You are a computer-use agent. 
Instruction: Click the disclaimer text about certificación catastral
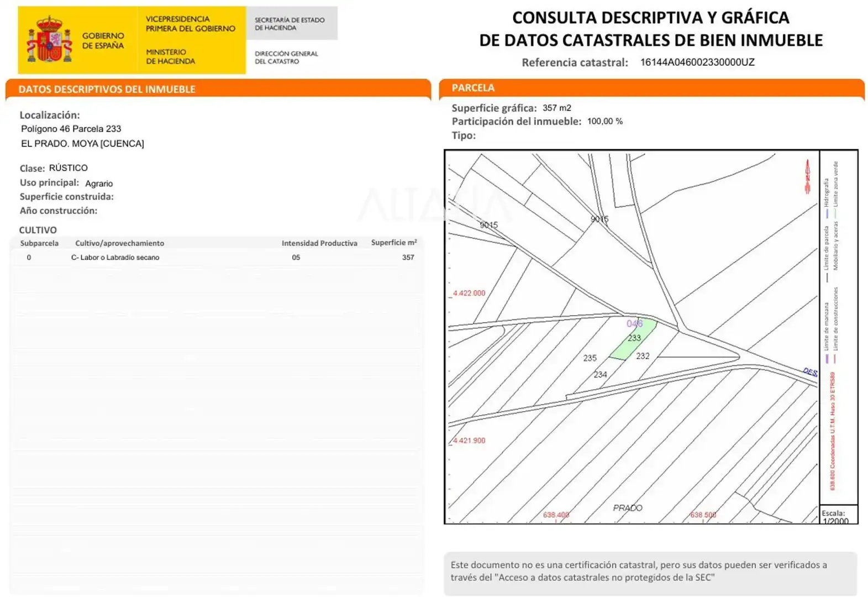click(639, 571)
